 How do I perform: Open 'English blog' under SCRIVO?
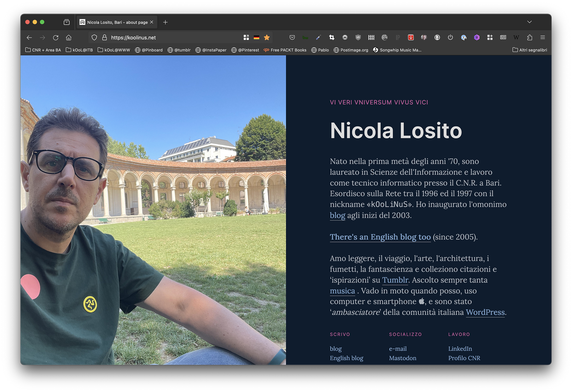point(346,358)
